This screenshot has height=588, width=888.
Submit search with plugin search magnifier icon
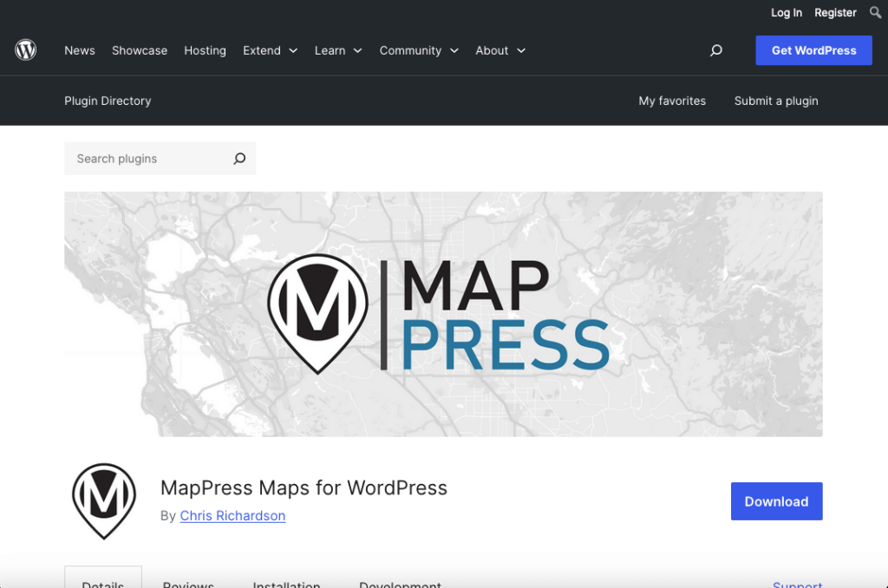pyautogui.click(x=239, y=159)
